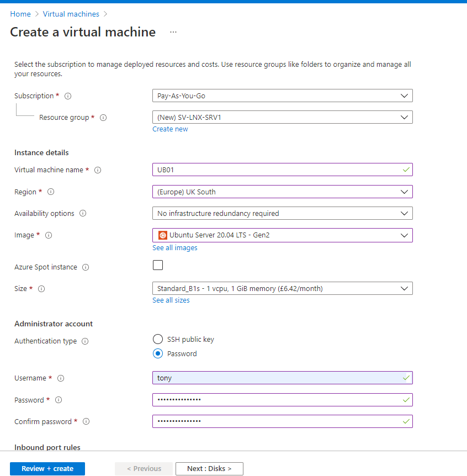Click the See all images link
The height and width of the screenshot is (476, 467).
point(175,248)
